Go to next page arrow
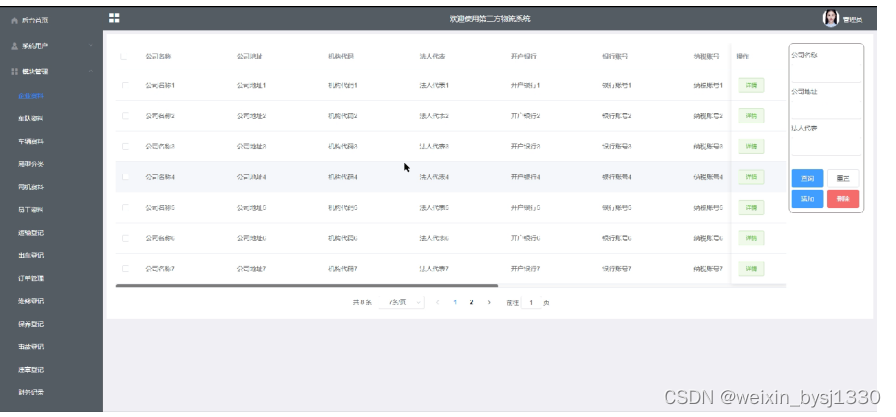896x417 pixels. [x=489, y=302]
